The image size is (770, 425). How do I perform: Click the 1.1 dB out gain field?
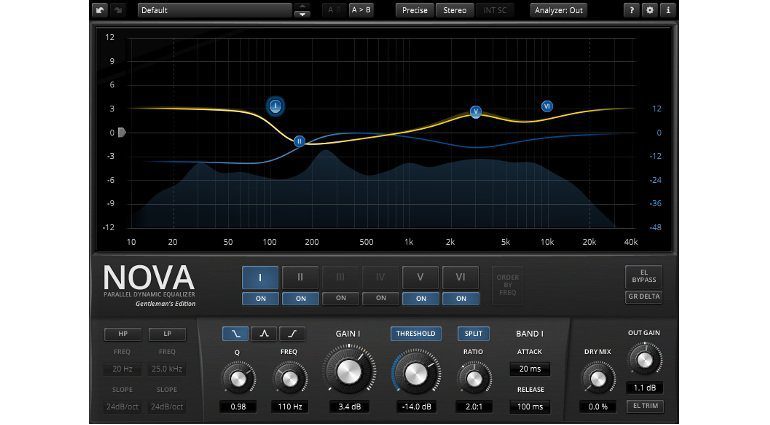644,388
